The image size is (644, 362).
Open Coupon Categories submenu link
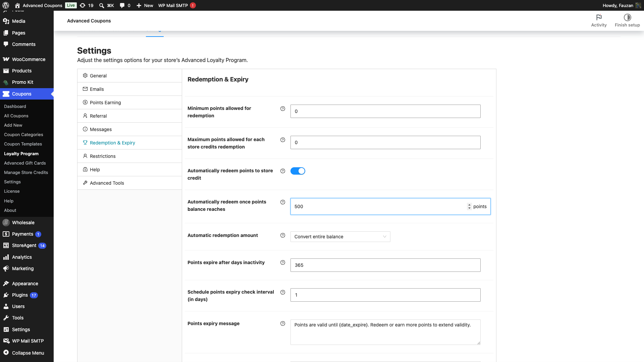23,134
